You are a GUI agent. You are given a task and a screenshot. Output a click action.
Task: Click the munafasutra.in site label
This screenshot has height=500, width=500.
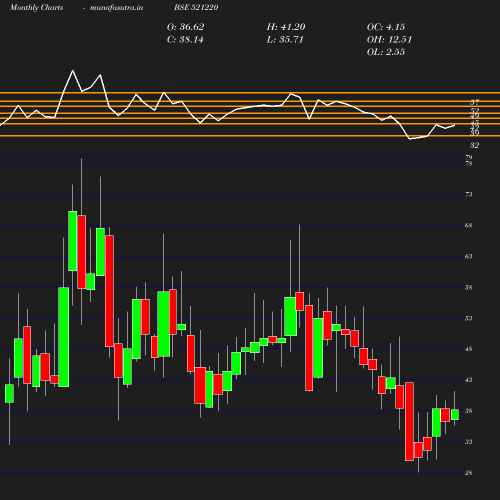tap(116, 7)
